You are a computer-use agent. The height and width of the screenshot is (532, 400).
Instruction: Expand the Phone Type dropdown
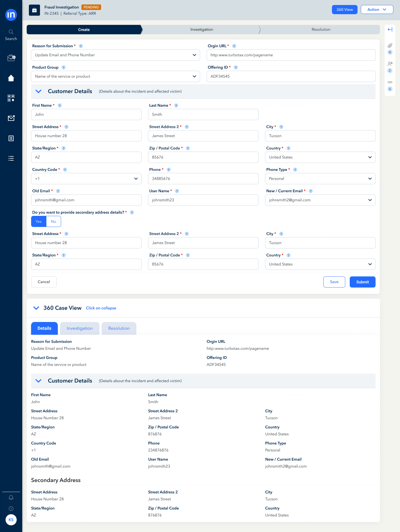320,179
